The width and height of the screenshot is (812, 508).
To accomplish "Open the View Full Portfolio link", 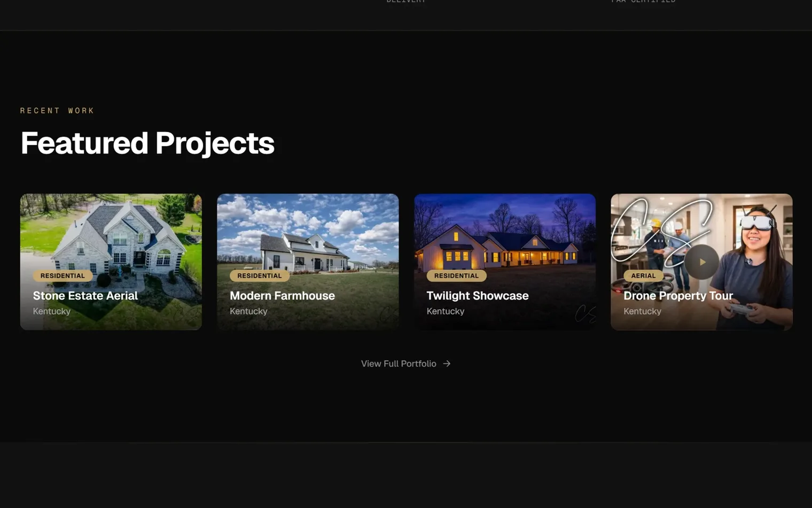I will click(x=399, y=363).
